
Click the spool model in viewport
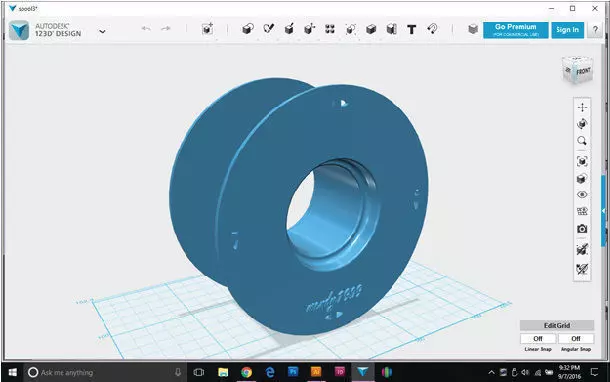click(x=300, y=206)
